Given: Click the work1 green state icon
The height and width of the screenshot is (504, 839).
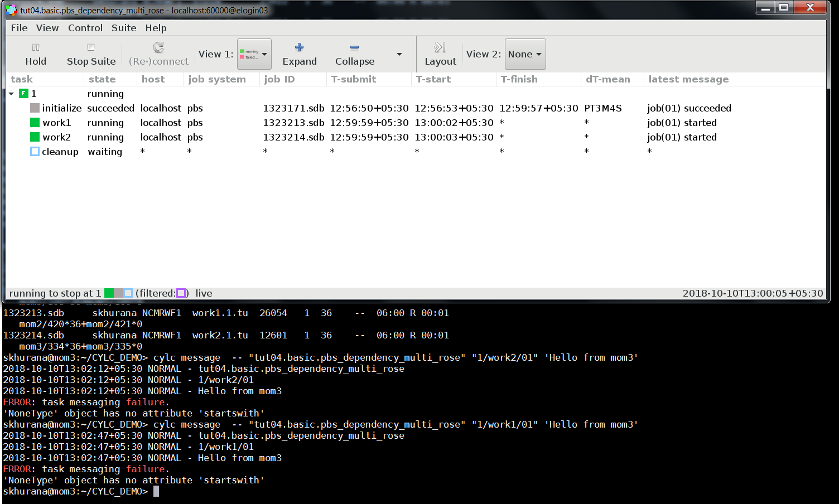Looking at the screenshot, I should [x=35, y=122].
